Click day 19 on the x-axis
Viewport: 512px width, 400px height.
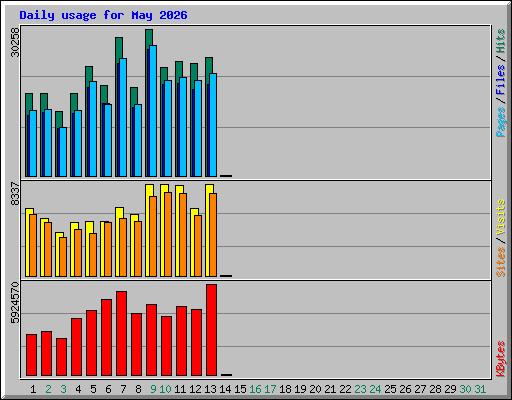point(300,389)
